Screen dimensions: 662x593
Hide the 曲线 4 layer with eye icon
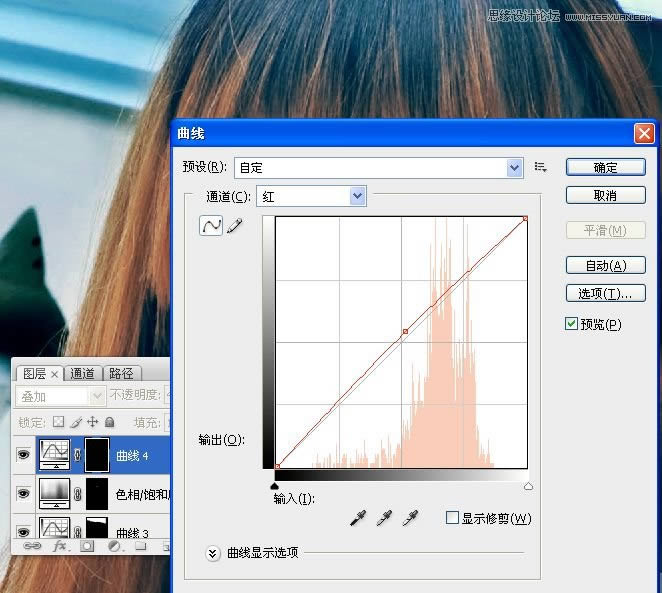(x=24, y=456)
